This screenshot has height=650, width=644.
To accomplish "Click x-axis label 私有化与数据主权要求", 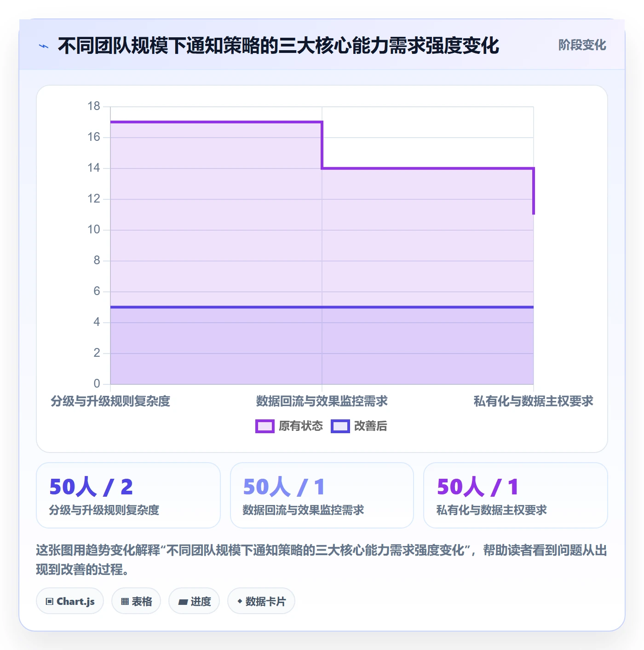I will 534,401.
